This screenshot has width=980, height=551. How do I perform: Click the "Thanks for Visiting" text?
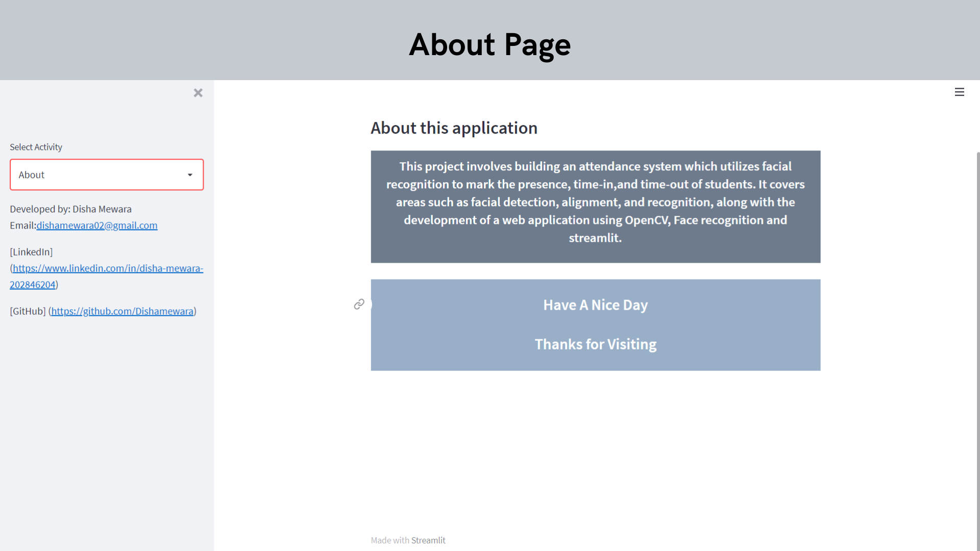point(595,344)
